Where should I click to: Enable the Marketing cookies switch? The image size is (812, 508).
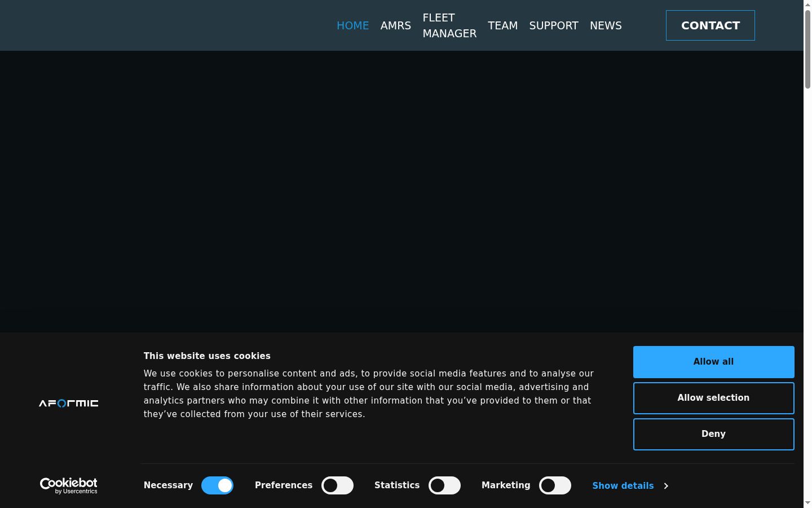click(x=555, y=485)
